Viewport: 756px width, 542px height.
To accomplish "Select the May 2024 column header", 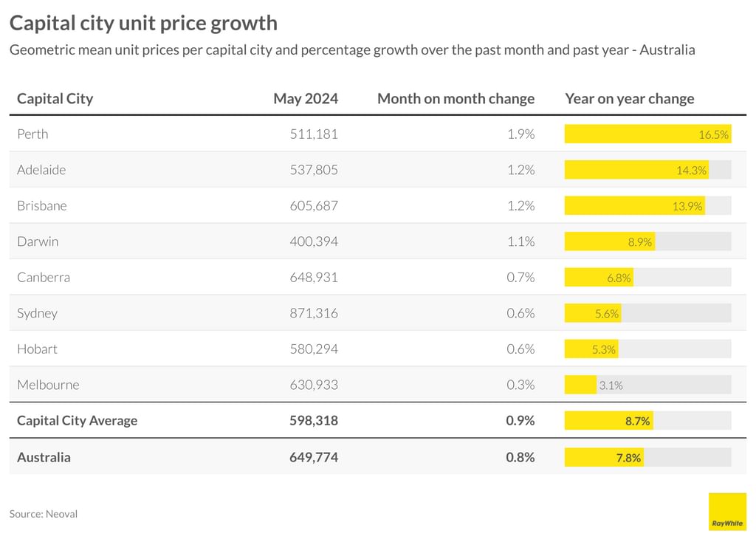I will 306,98.
